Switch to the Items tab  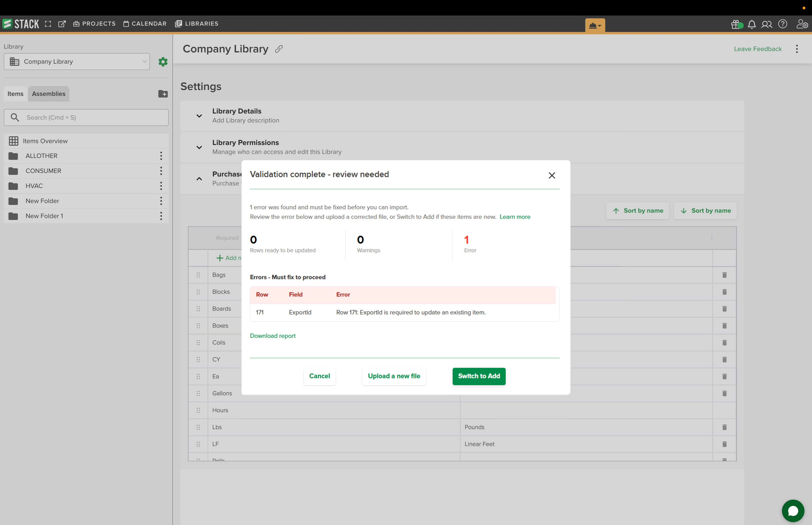[x=15, y=94]
